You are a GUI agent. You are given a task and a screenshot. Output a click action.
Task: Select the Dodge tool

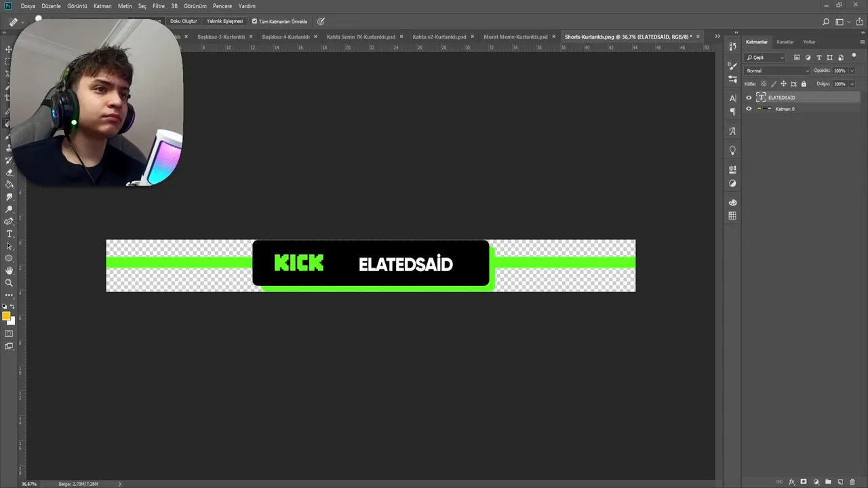tap(9, 209)
